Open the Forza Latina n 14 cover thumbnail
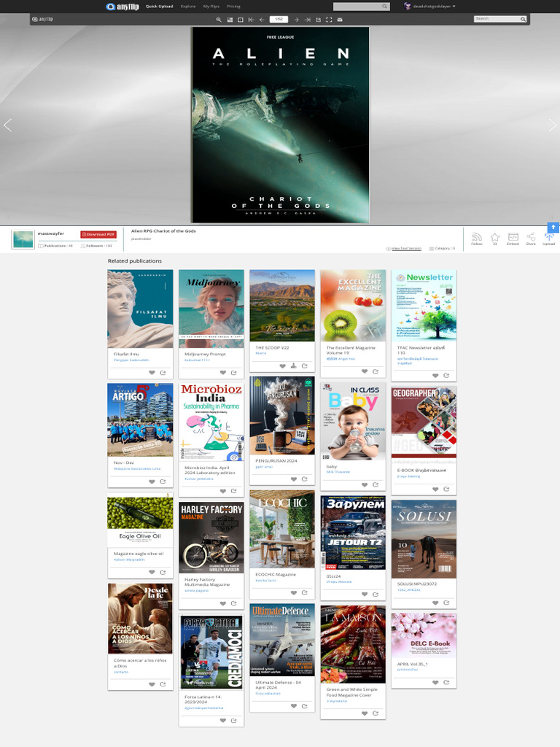This screenshot has width=560, height=747. (211, 651)
